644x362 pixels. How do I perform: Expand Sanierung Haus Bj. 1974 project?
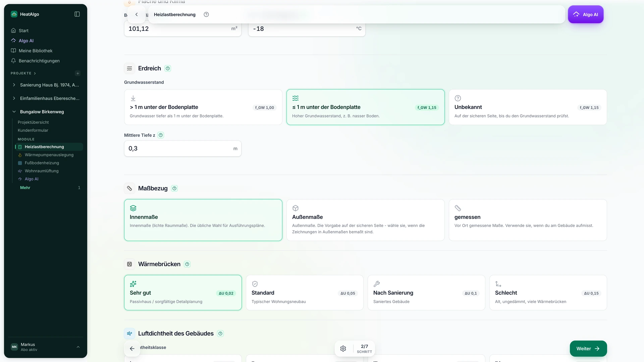pyautogui.click(x=14, y=85)
